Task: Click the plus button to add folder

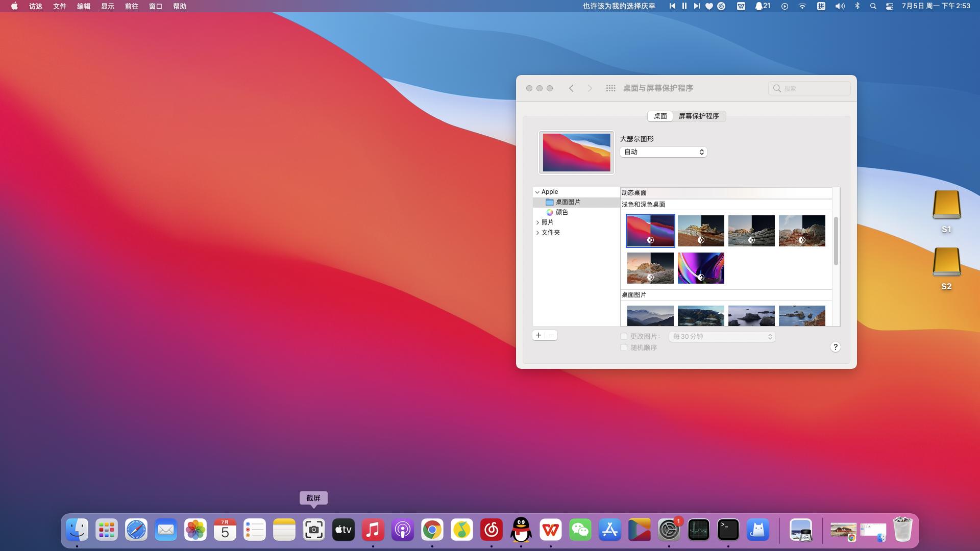Action: [538, 335]
